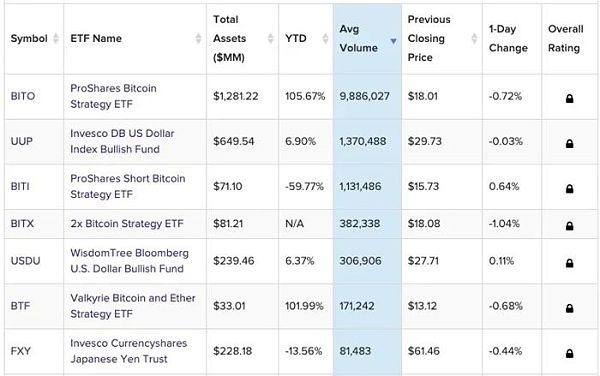Click the BITI row lock icon
Screen dimensions: 600x376
(569, 189)
